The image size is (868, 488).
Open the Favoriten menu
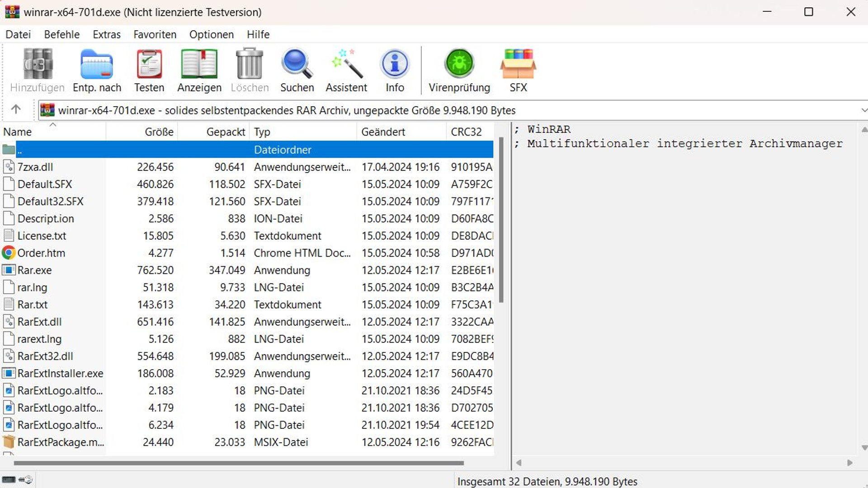154,34
